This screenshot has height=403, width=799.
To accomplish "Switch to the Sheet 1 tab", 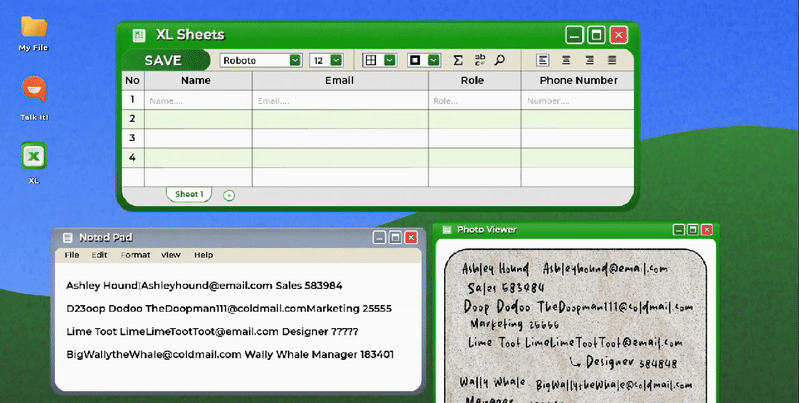I will coord(189,194).
